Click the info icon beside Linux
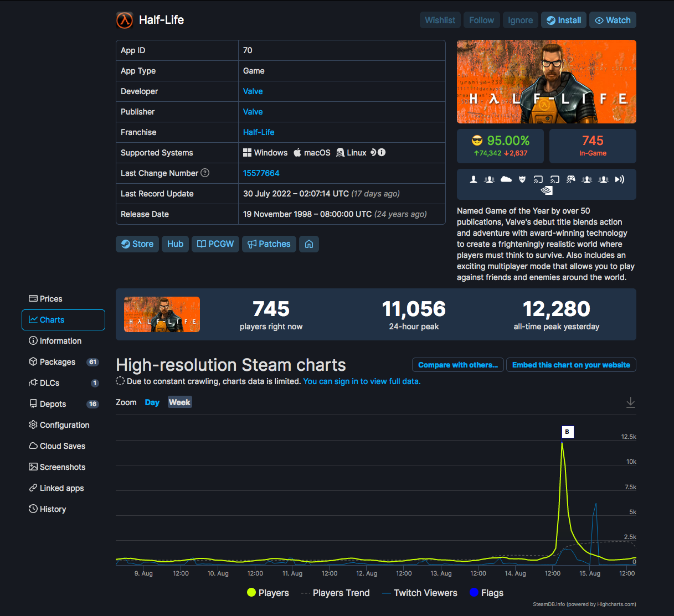674x616 pixels. [x=382, y=153]
